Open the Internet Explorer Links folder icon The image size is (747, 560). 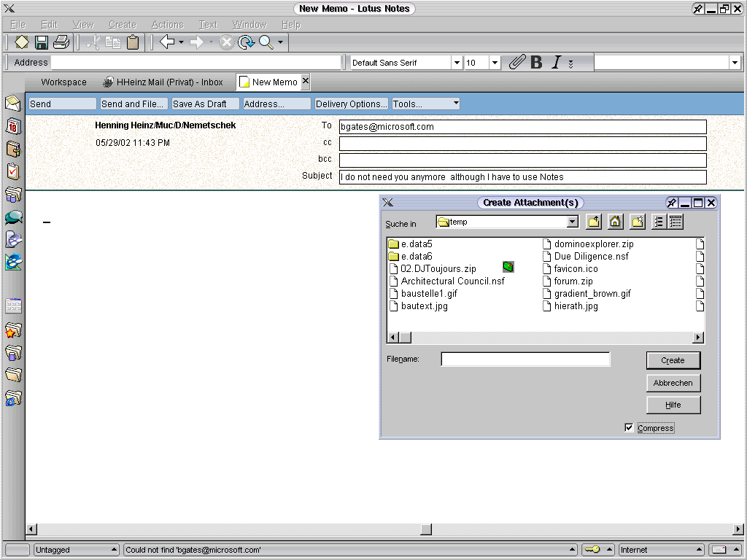point(13,398)
